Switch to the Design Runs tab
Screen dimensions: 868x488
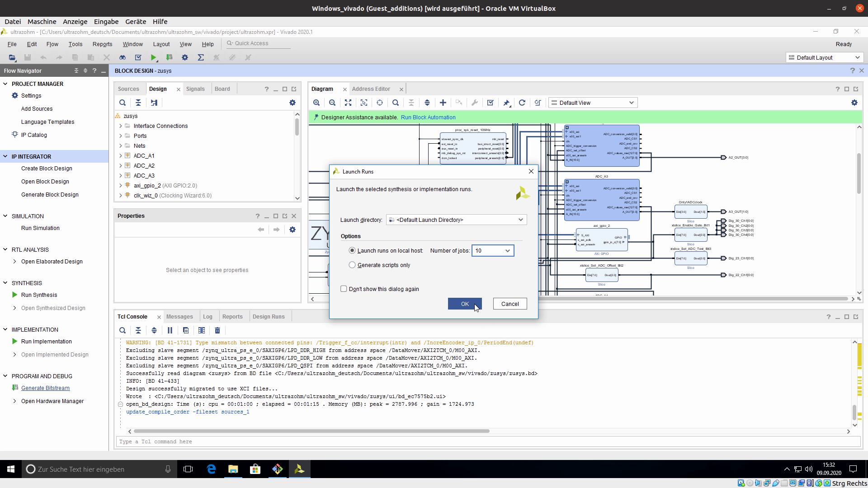(269, 316)
